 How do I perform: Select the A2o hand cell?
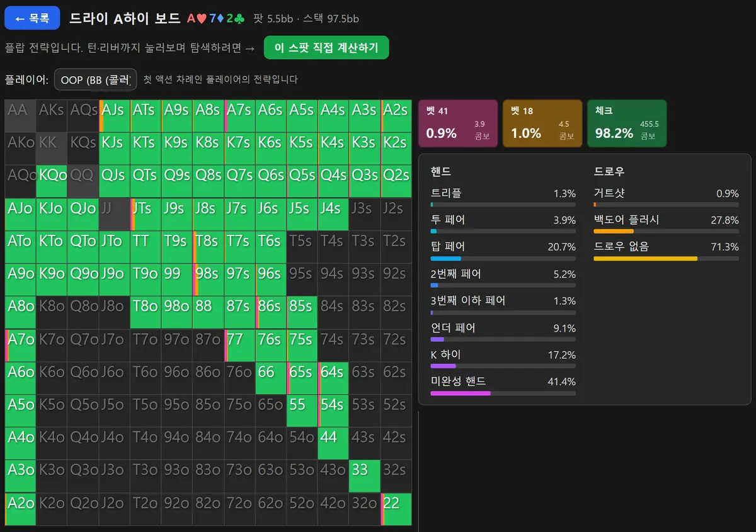[x=20, y=509]
